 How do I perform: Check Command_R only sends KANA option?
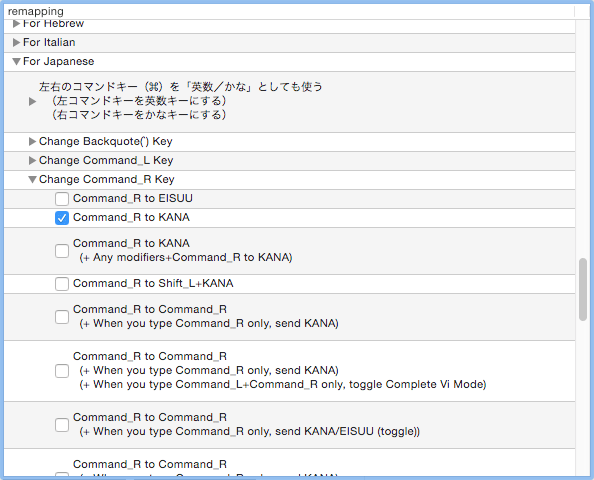62,317
